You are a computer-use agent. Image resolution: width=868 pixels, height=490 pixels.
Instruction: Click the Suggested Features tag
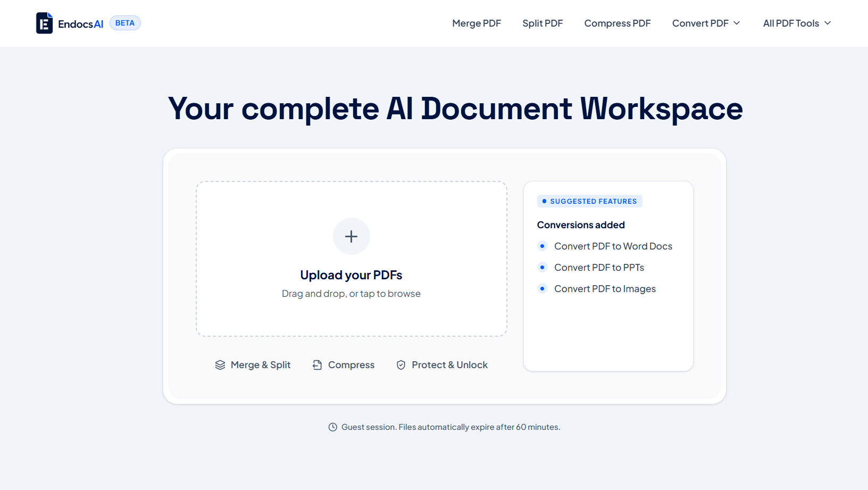pyautogui.click(x=590, y=201)
